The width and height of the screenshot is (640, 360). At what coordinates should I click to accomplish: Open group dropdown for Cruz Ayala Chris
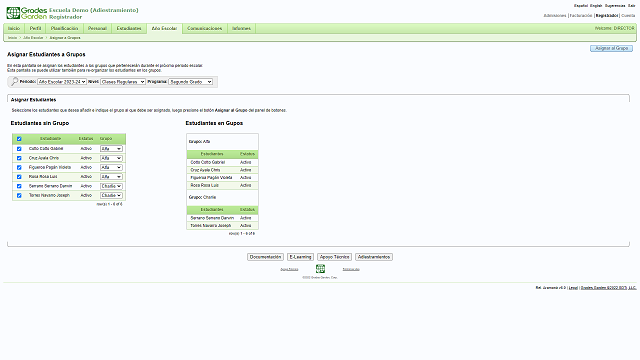pos(111,158)
